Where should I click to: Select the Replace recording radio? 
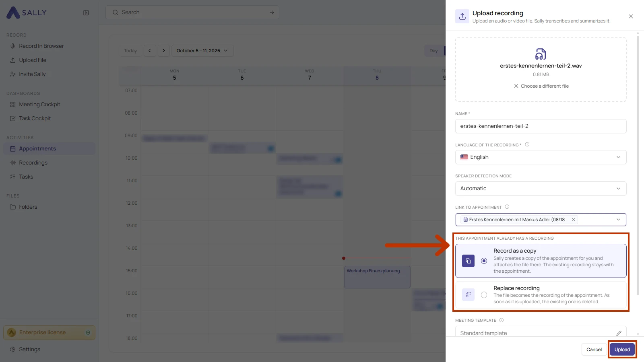(484, 295)
